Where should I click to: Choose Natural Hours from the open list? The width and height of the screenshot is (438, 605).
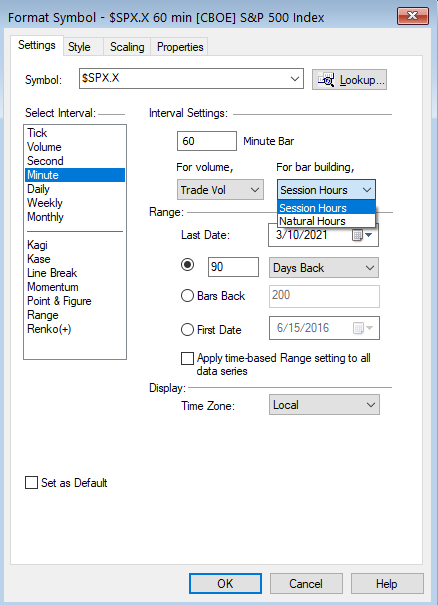(x=326, y=221)
